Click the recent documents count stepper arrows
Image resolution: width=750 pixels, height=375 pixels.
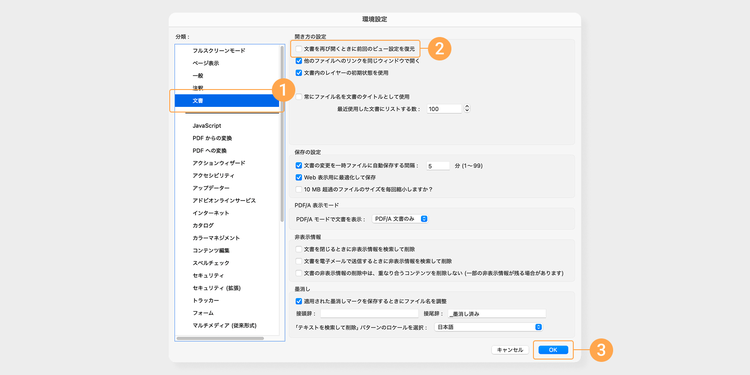[x=467, y=109]
